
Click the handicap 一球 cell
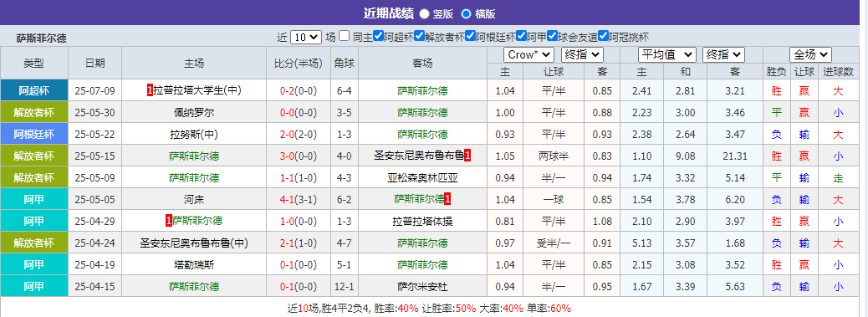(x=554, y=200)
